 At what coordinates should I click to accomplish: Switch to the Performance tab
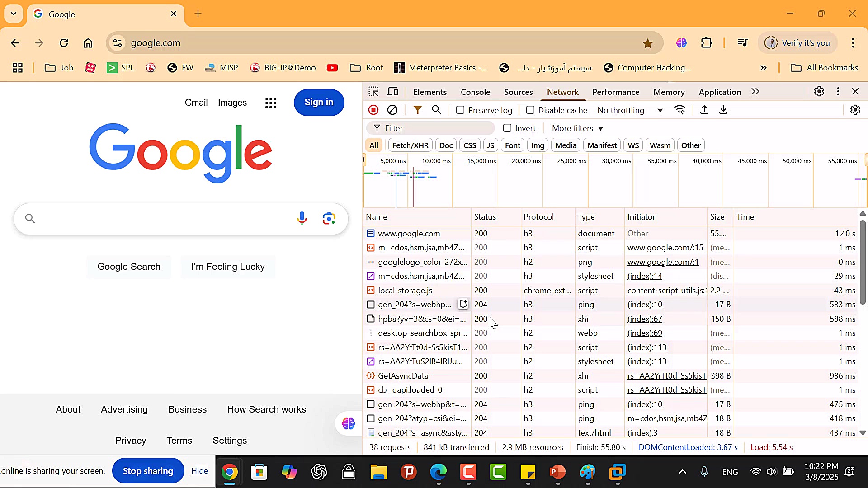616,92
